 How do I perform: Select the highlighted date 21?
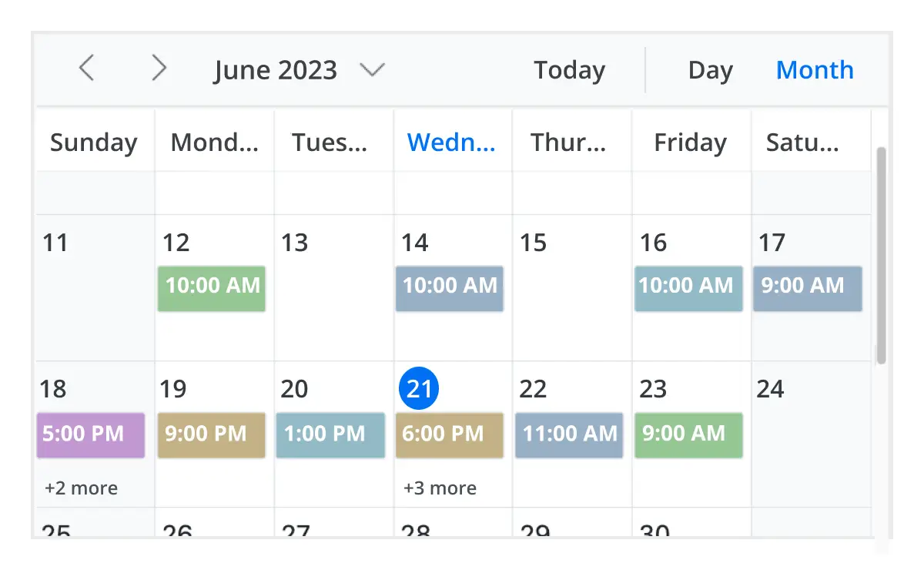coord(418,388)
